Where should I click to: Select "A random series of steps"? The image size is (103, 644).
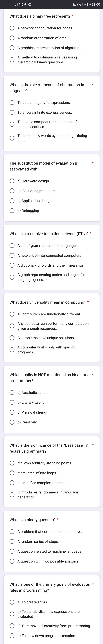[x=12, y=541]
